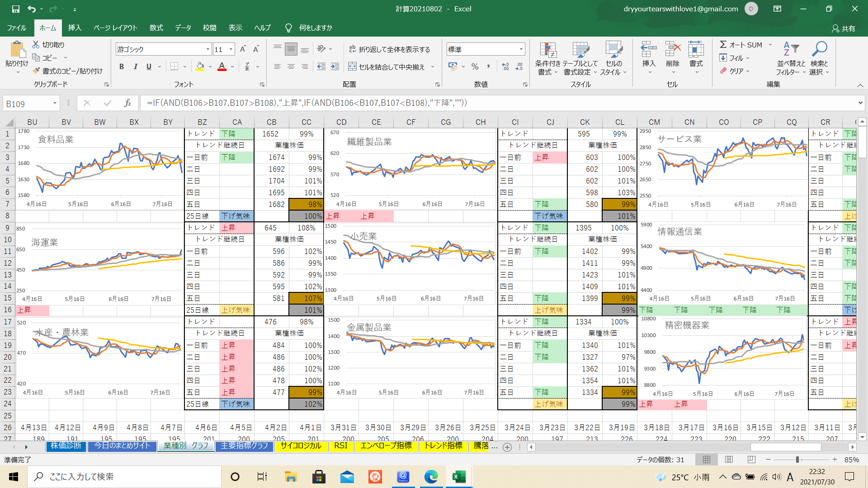This screenshot has height=488, width=868.
Task: Click the Merge and Center icon
Action: click(353, 67)
